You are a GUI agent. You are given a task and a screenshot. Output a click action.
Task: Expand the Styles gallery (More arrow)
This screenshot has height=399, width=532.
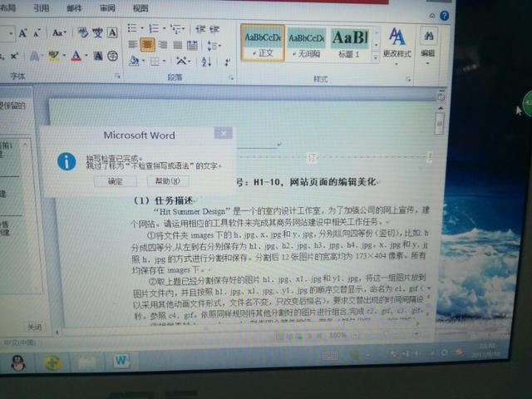click(376, 57)
